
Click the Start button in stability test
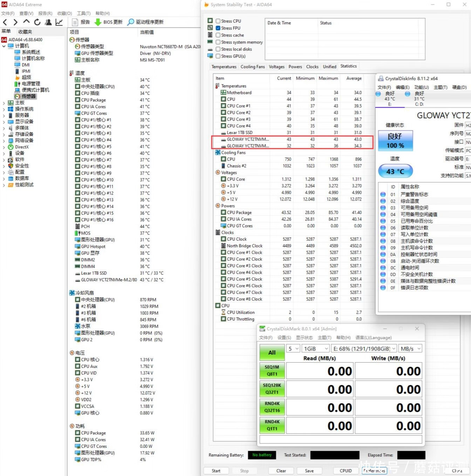click(216, 471)
